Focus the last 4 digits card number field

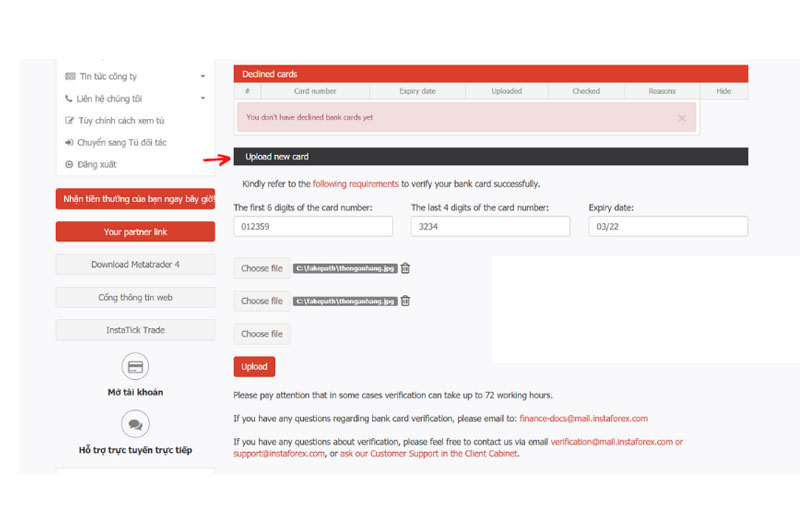(490, 226)
